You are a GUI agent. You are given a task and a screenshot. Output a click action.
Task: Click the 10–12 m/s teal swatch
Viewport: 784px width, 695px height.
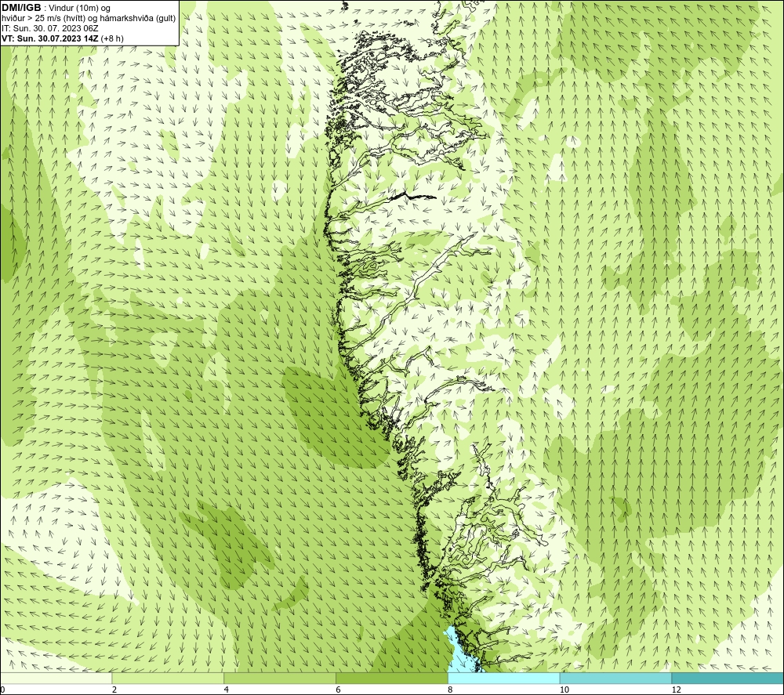[616, 678]
